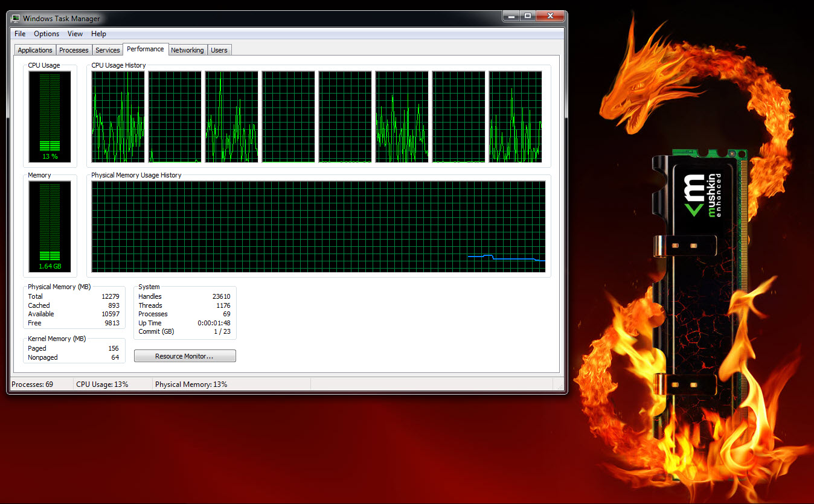814x504 pixels.
Task: Open the Options menu
Action: click(46, 34)
